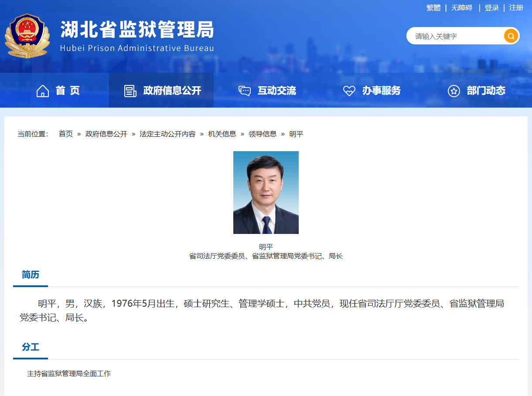
Task: Click the home house icon
Action: tap(42, 91)
